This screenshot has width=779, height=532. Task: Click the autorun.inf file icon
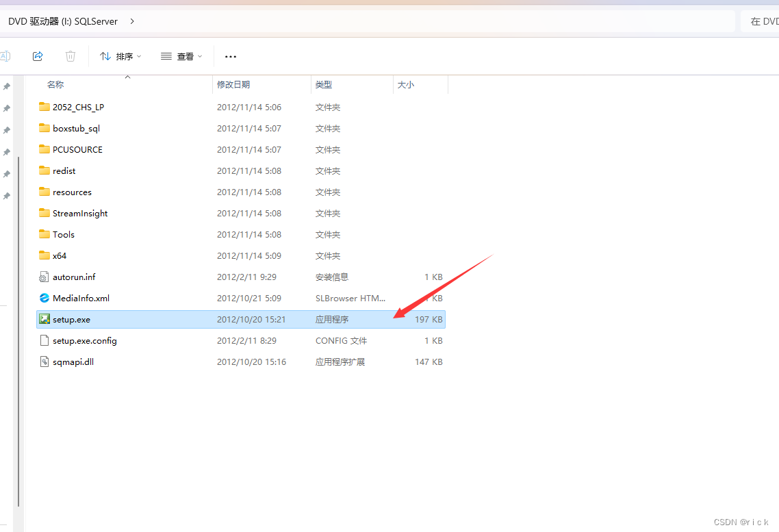43,277
